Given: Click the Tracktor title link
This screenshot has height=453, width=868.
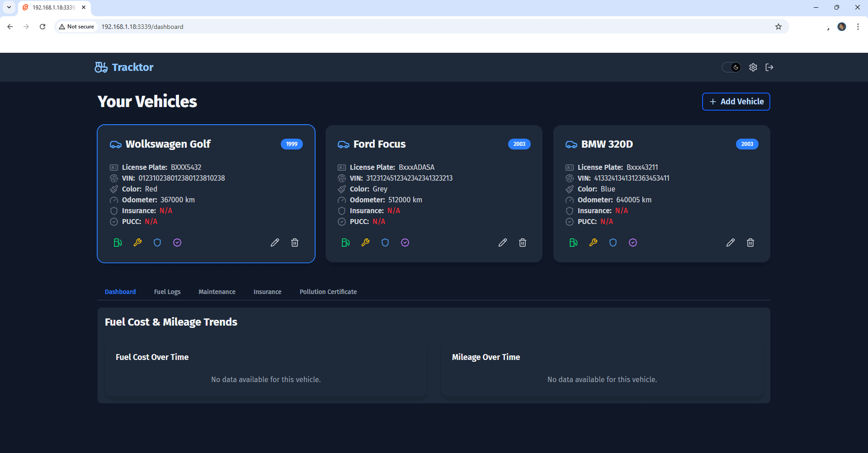Looking at the screenshot, I should pos(132,67).
